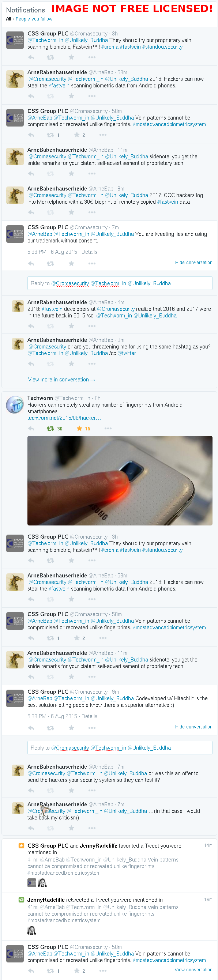The image size is (218, 980).
Task: Toggle retweet on the 'Codeveloped w/ Hitachi' tweet
Action: coord(50,728)
